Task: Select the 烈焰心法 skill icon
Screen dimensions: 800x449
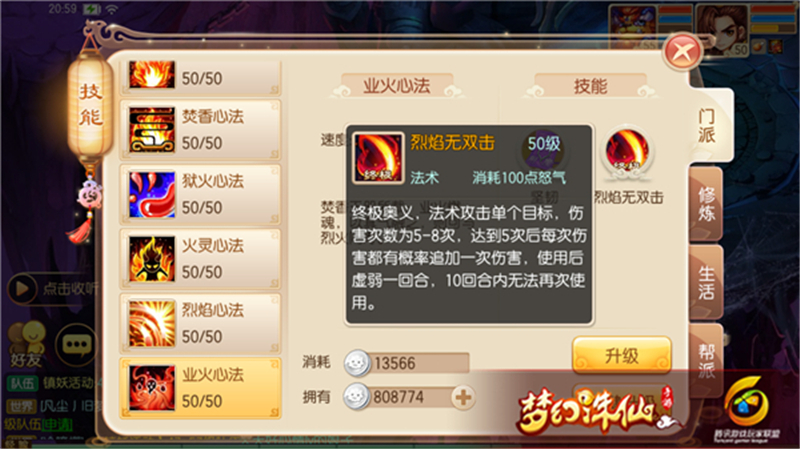Action: coord(152,323)
